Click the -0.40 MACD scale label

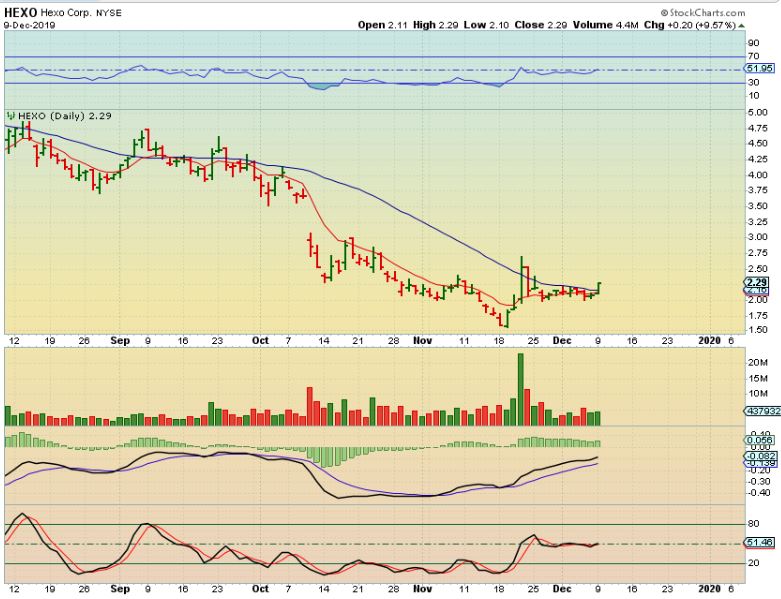[759, 493]
